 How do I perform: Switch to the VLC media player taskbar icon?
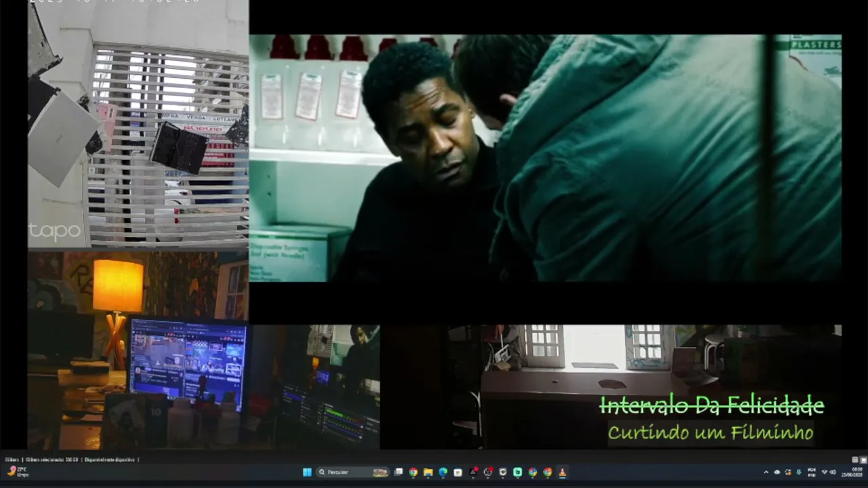pyautogui.click(x=562, y=472)
